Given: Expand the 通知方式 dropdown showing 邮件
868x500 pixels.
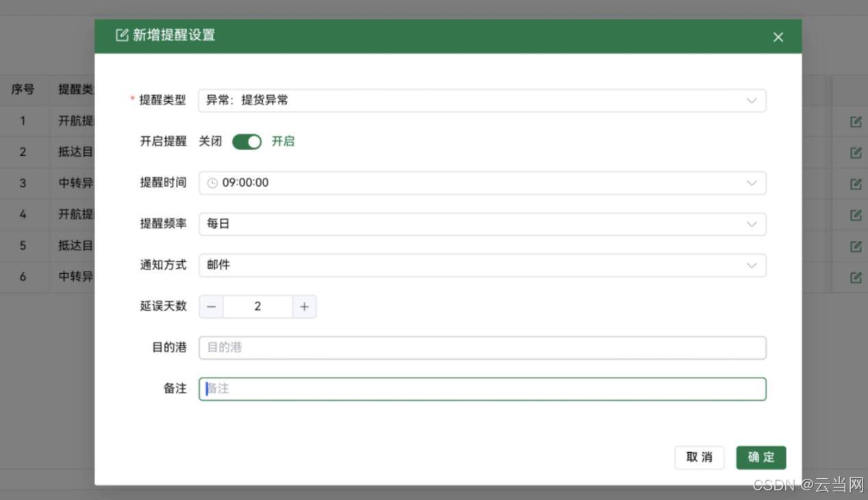Looking at the screenshot, I should coord(482,265).
